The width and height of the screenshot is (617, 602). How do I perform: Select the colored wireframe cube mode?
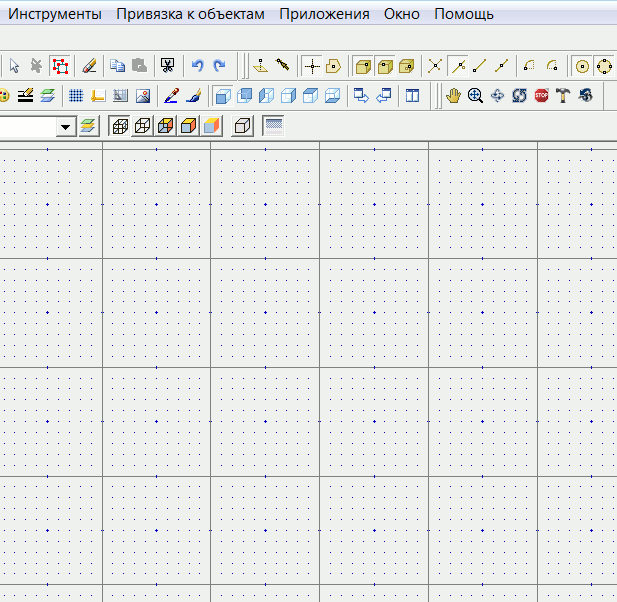click(165, 126)
